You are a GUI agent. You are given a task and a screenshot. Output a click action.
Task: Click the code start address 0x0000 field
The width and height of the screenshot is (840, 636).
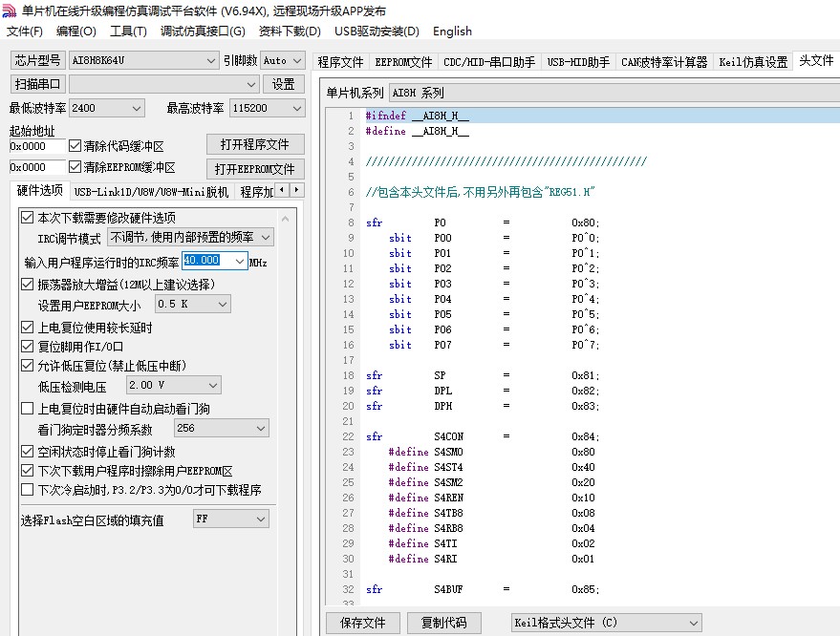(x=37, y=146)
